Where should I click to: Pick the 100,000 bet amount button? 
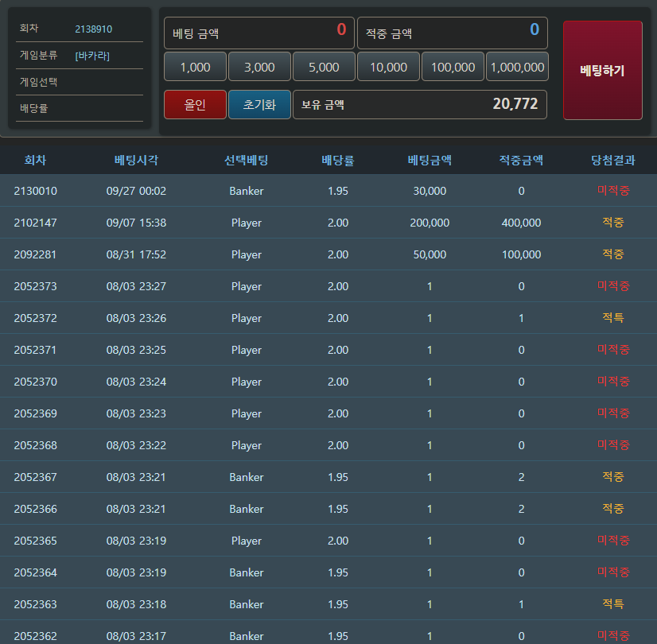point(453,67)
